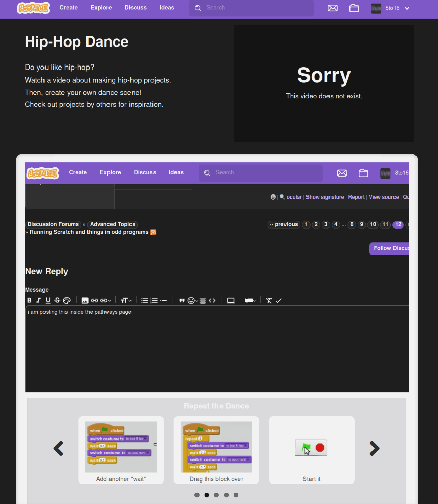438x504 pixels.
Task: Go to page 11 of the topic
Action: [385, 224]
